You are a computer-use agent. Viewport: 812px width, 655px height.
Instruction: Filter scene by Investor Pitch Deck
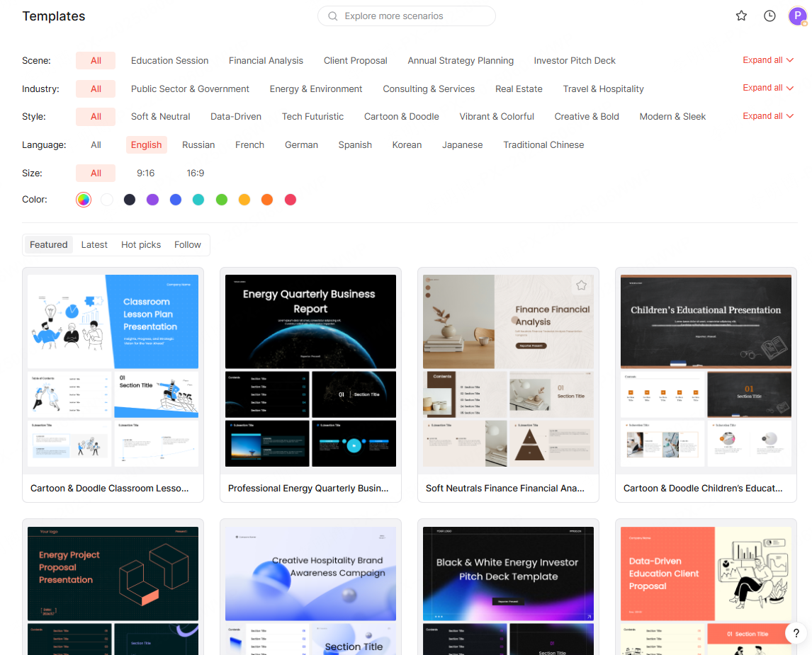[575, 60]
